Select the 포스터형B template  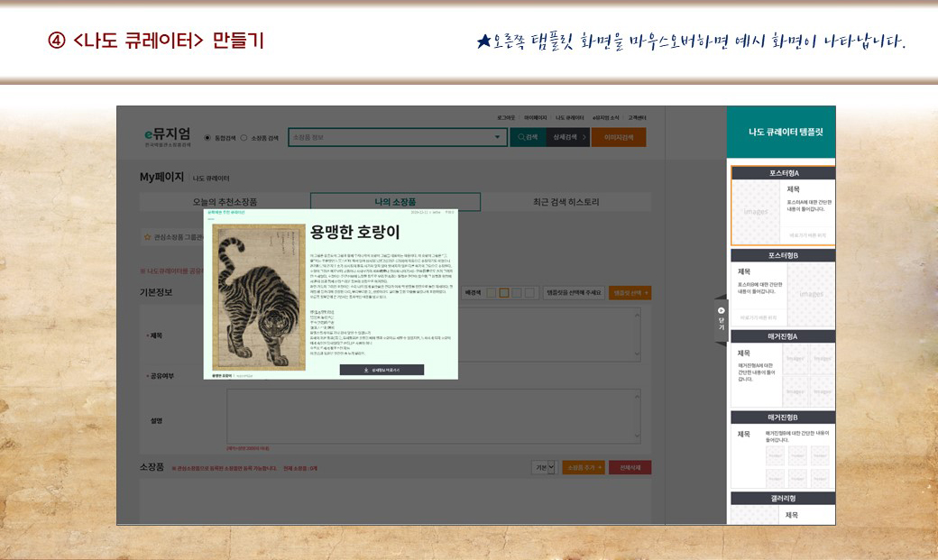point(783,288)
